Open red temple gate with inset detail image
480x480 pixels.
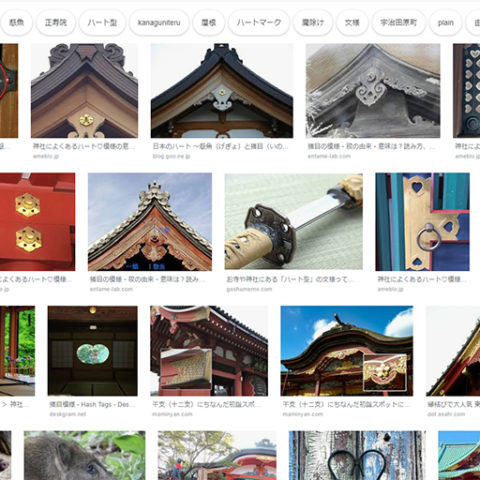[x=209, y=351]
